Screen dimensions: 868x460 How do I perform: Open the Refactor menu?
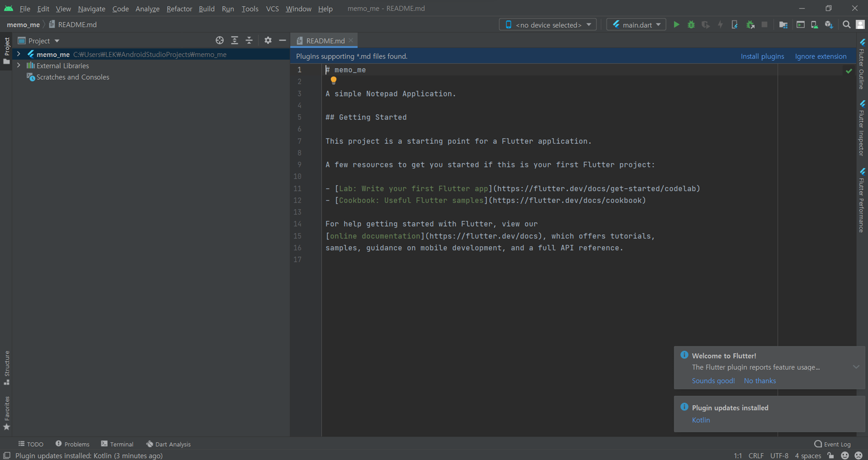[179, 8]
